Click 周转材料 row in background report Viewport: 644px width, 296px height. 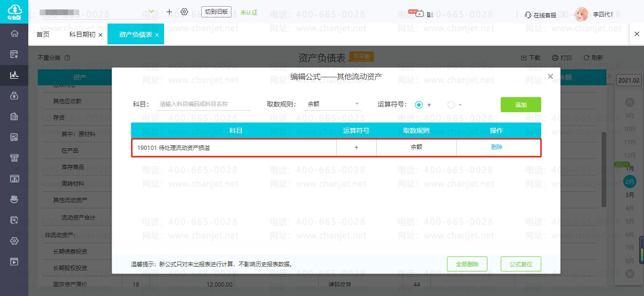73,183
